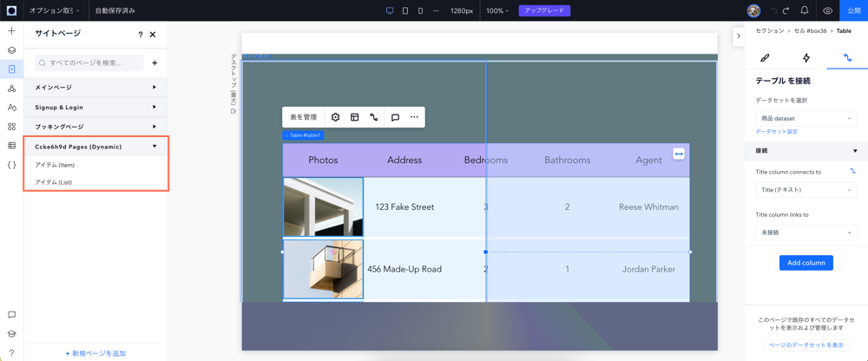The height and width of the screenshot is (361, 868).
Task: Switch to connect data tab
Action: (x=847, y=57)
